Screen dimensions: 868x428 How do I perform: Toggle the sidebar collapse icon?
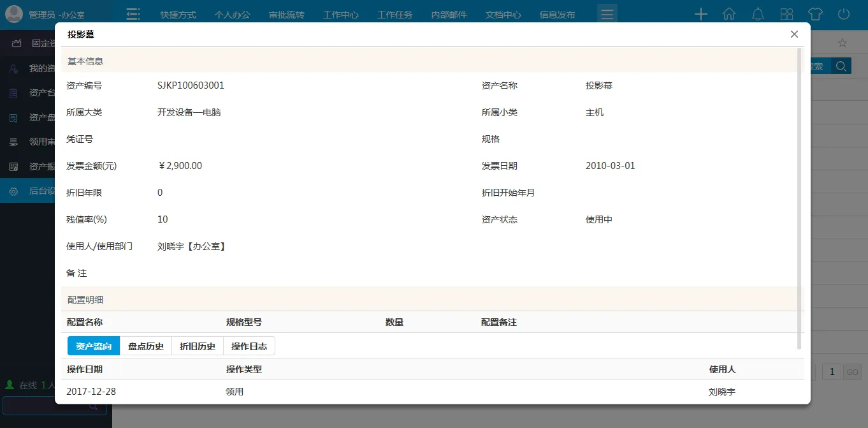pyautogui.click(x=133, y=14)
